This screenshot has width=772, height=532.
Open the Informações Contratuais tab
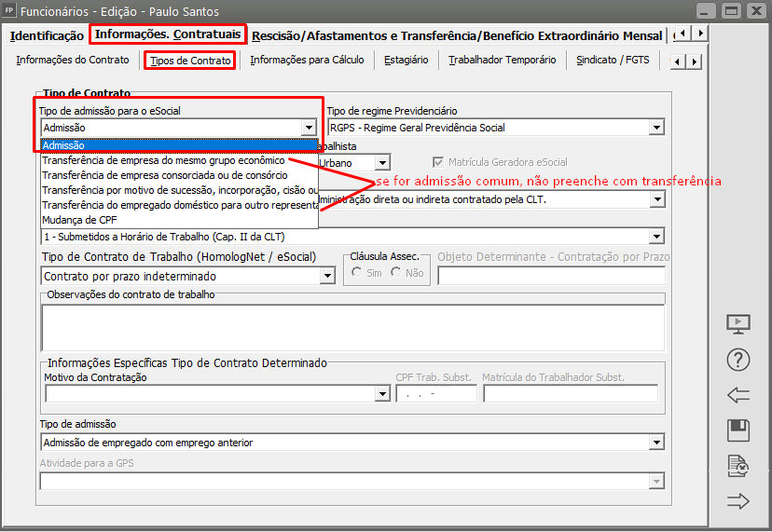coord(168,34)
